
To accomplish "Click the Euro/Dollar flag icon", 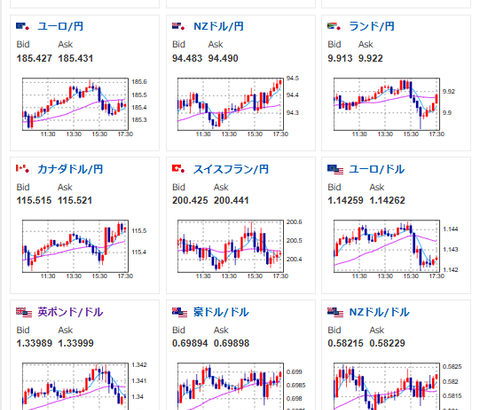I will coord(335,170).
